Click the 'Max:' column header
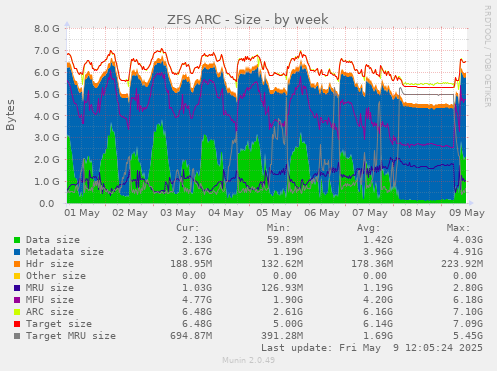 coord(459,228)
